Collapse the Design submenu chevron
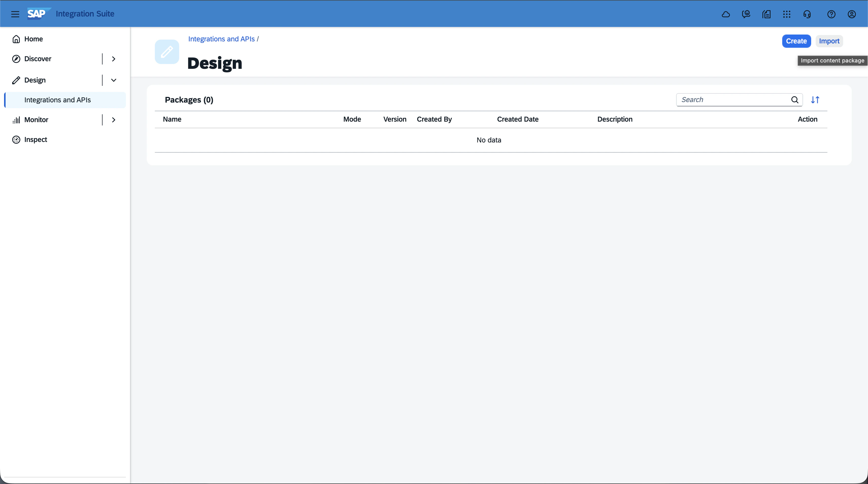The width and height of the screenshot is (868, 484). click(113, 80)
